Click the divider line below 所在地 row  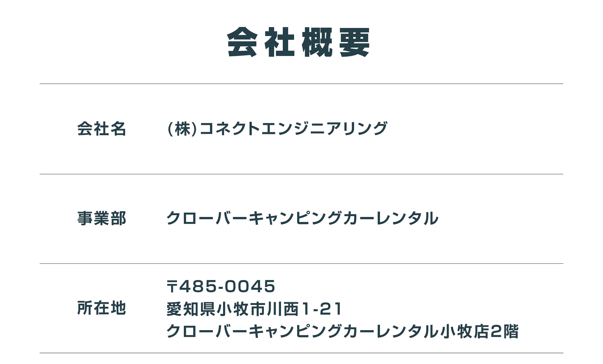pos(301,353)
